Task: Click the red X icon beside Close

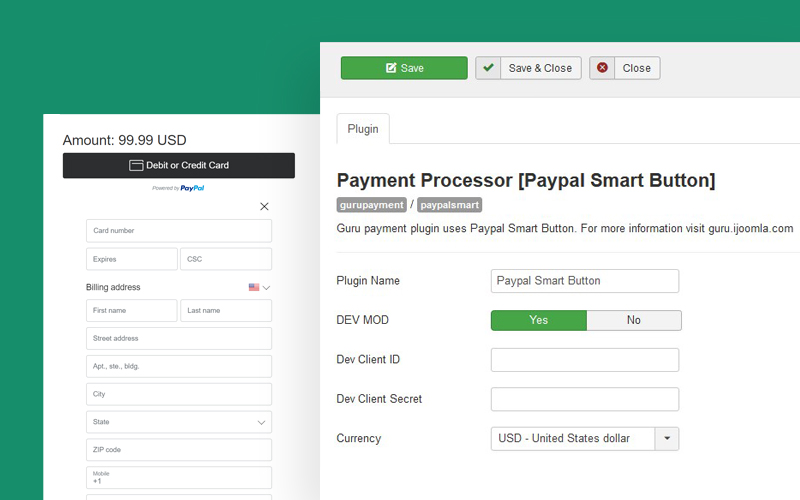Action: coord(602,68)
